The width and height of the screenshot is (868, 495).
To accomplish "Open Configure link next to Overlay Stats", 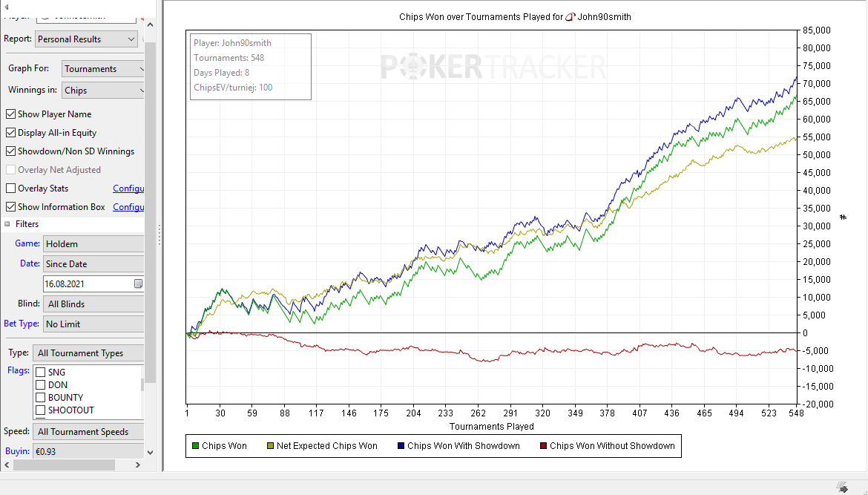I will click(x=128, y=189).
